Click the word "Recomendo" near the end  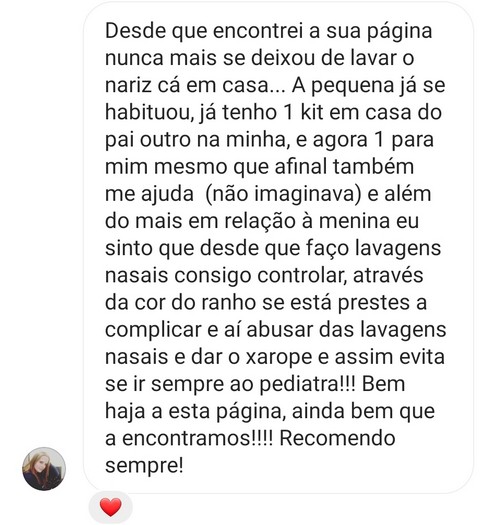coord(337,438)
